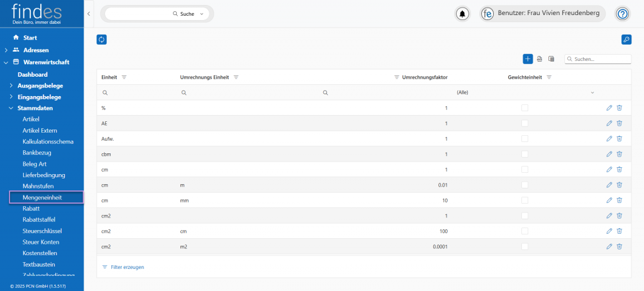Open the Einheit column filter icon

[124, 77]
